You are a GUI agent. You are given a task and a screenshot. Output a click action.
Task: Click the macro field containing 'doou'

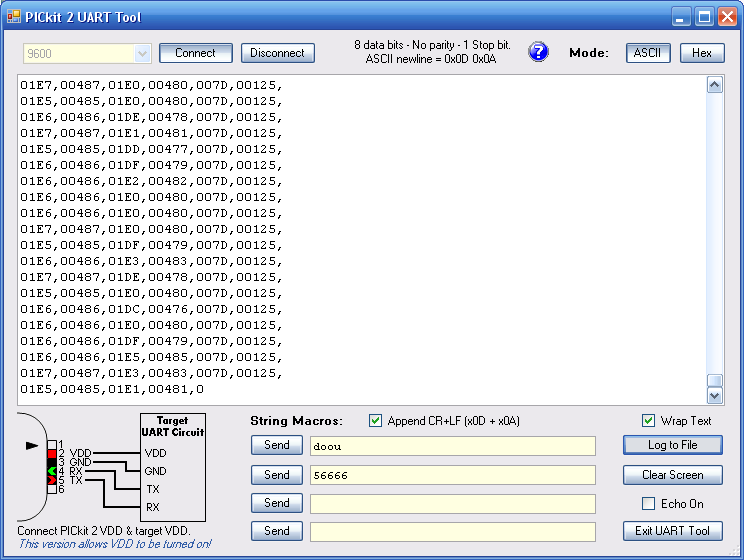click(453, 446)
